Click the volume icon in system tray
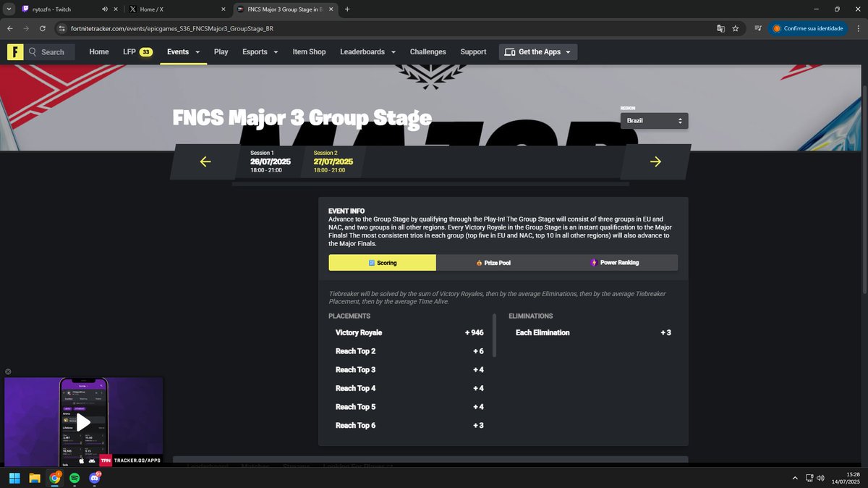Screen dimensions: 868x488 pyautogui.click(x=820, y=478)
